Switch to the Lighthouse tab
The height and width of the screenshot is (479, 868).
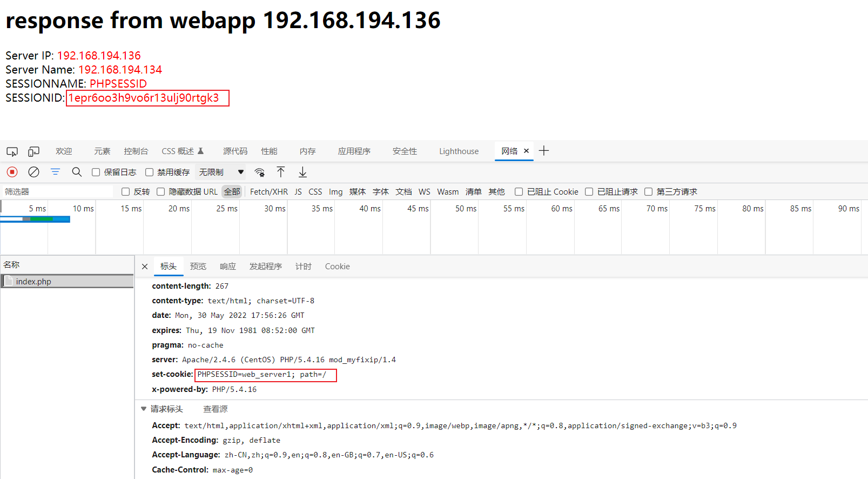click(x=459, y=151)
